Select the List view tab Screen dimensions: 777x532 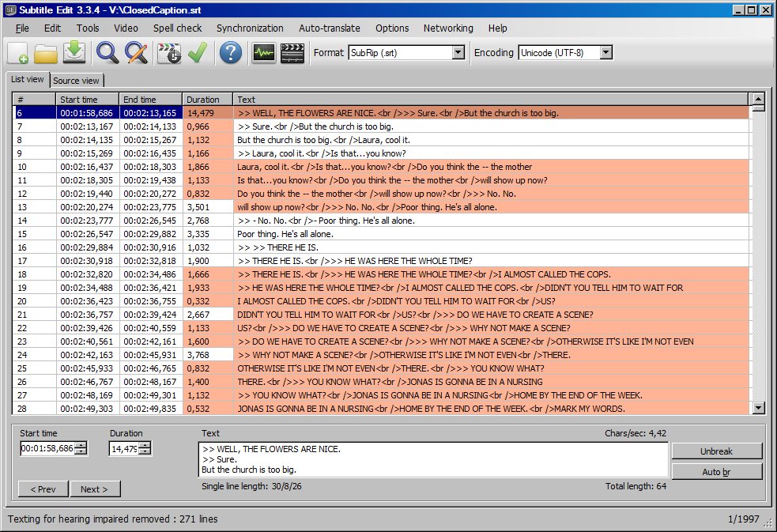coord(28,79)
